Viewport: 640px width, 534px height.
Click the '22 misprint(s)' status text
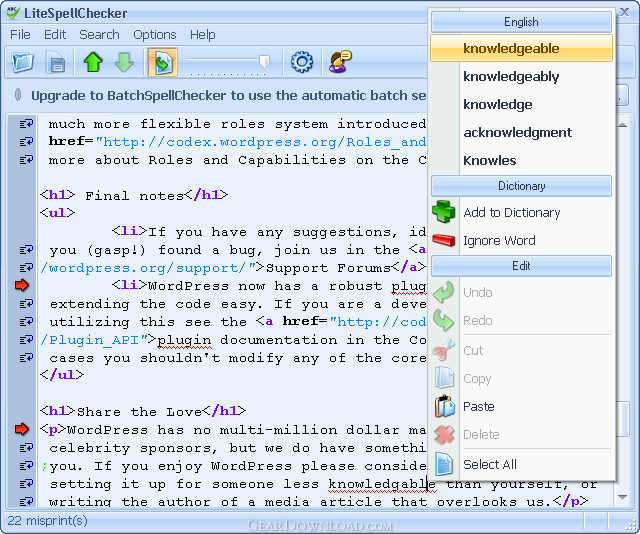click(47, 521)
